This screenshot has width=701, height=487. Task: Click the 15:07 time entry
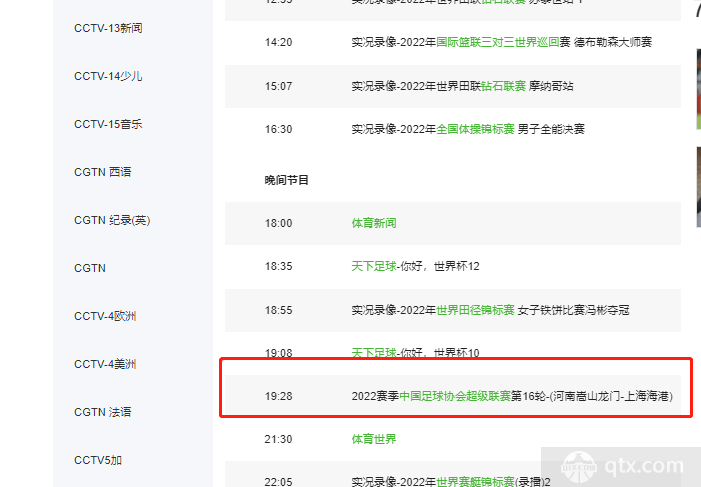(x=279, y=86)
